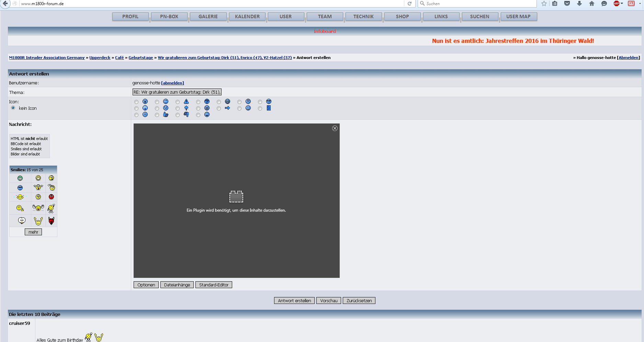Image resolution: width=644 pixels, height=342 pixels.
Task: Open the PN-BOX menu
Action: (169, 16)
